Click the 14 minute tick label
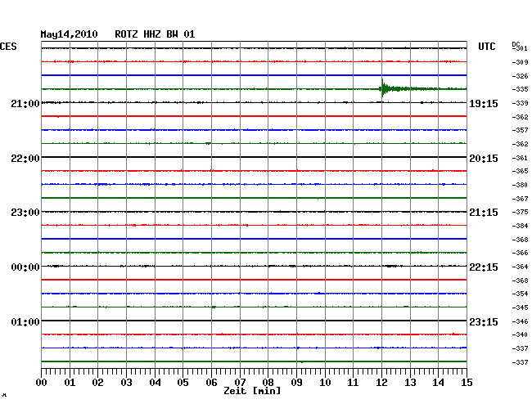This screenshot has width=532, height=404. click(438, 383)
